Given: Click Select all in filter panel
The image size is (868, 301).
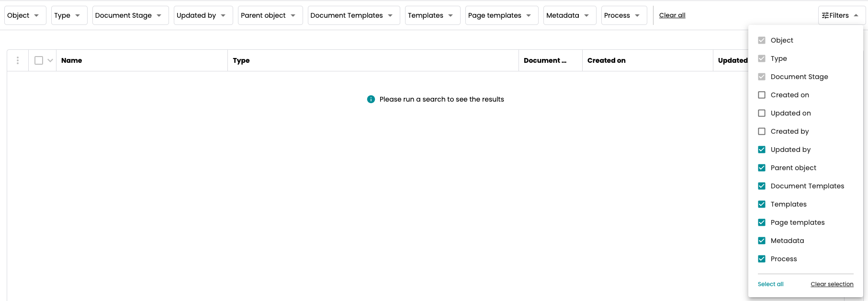Looking at the screenshot, I should pos(770,284).
